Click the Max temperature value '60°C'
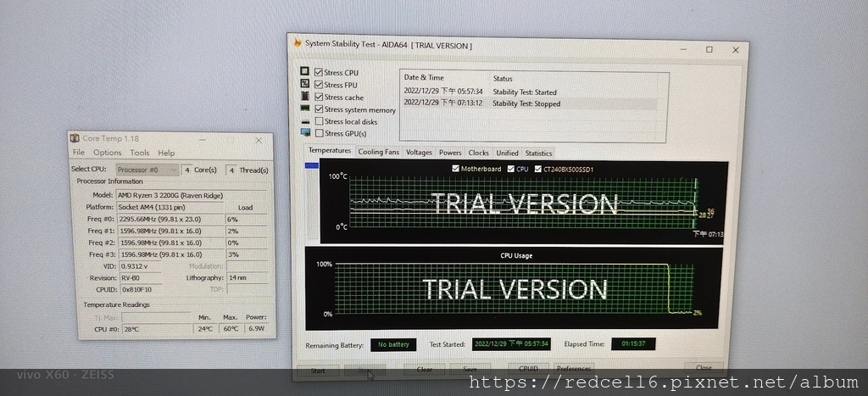Viewport: 868px width, 396px height. 231,328
